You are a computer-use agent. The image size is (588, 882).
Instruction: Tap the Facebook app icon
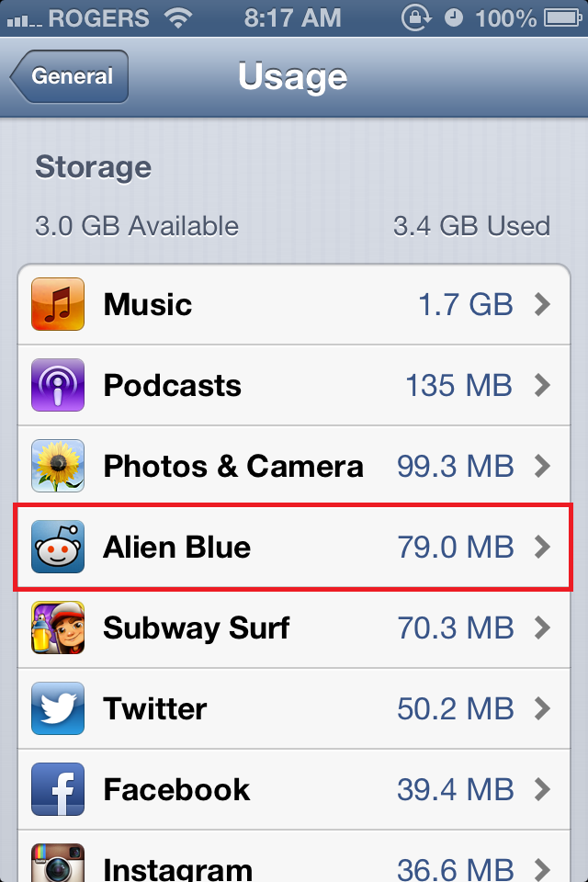pyautogui.click(x=58, y=789)
